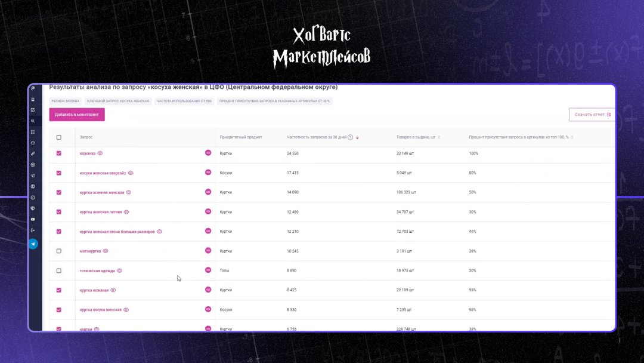Click the eye icon next to готическая одежда

tap(119, 270)
